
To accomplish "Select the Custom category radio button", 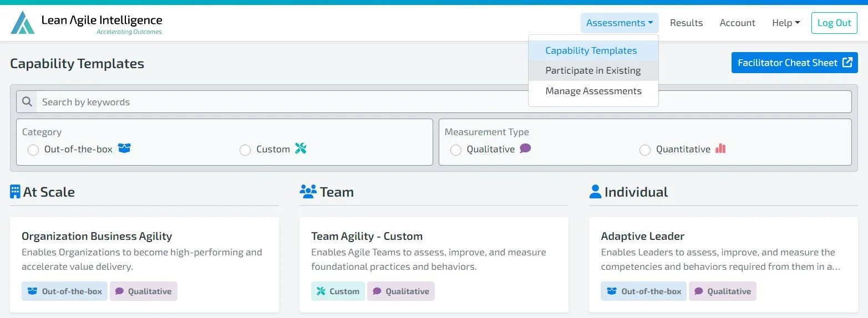I will click(245, 150).
